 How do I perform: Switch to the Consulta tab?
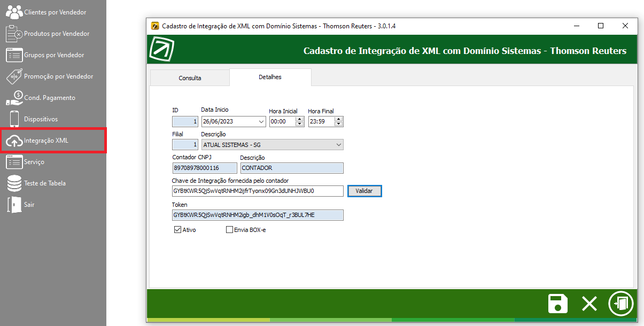pyautogui.click(x=190, y=78)
